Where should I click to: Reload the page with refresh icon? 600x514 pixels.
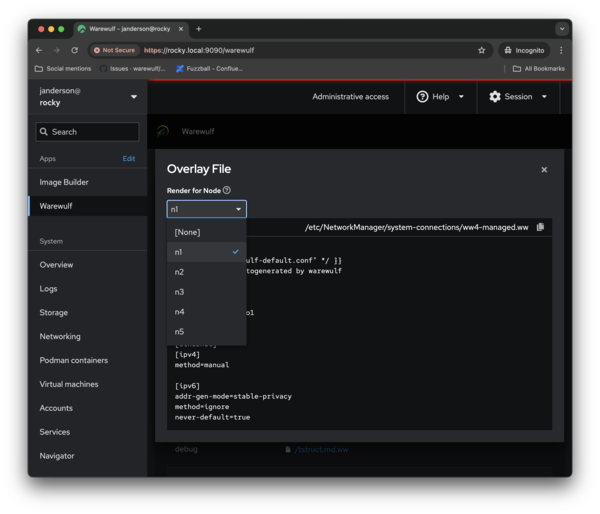coord(74,50)
